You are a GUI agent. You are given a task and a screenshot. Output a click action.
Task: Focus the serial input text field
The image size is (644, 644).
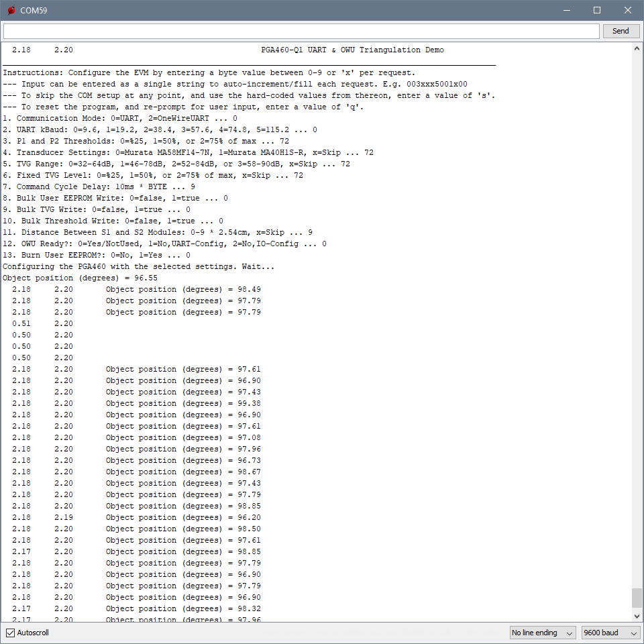pyautogui.click(x=301, y=32)
